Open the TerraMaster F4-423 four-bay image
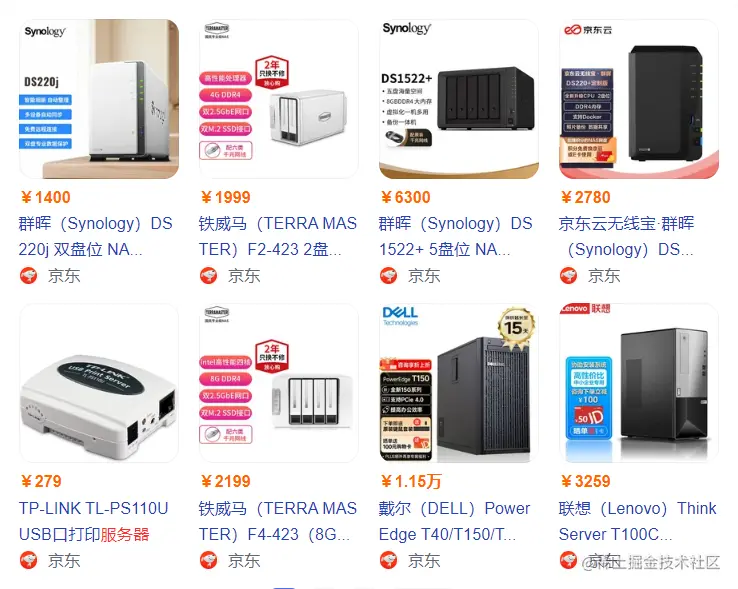 [x=279, y=383]
